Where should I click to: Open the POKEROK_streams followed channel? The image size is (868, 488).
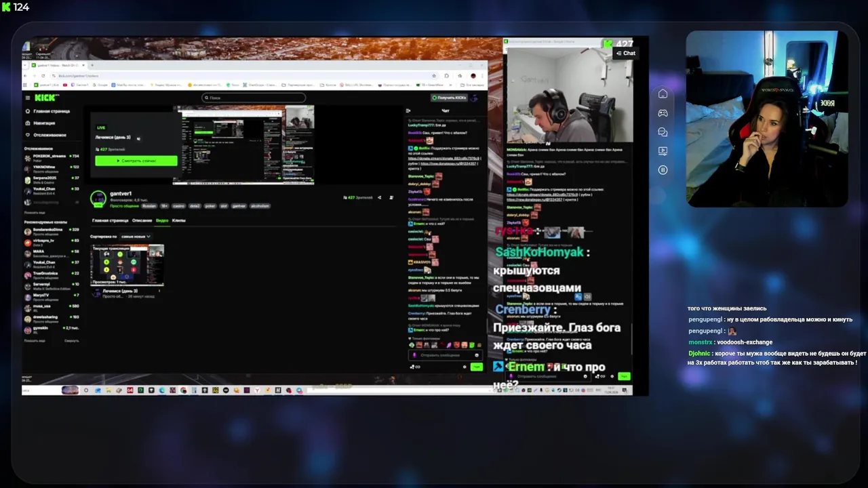[52, 157]
